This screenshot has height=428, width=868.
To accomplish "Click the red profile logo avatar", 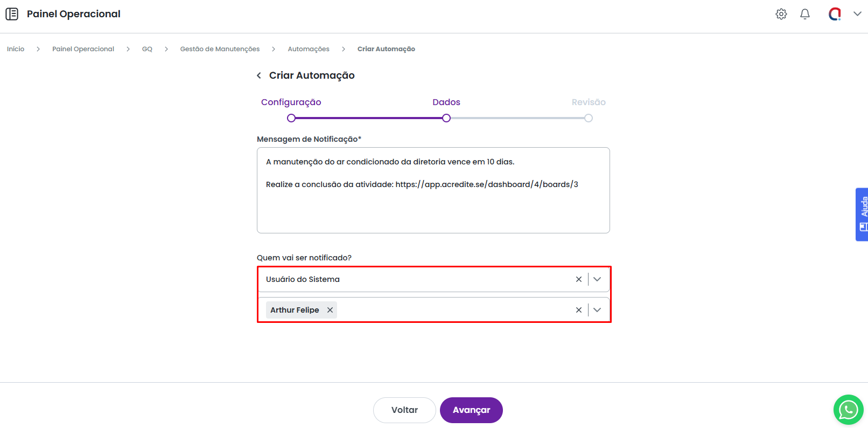I will click(x=834, y=14).
